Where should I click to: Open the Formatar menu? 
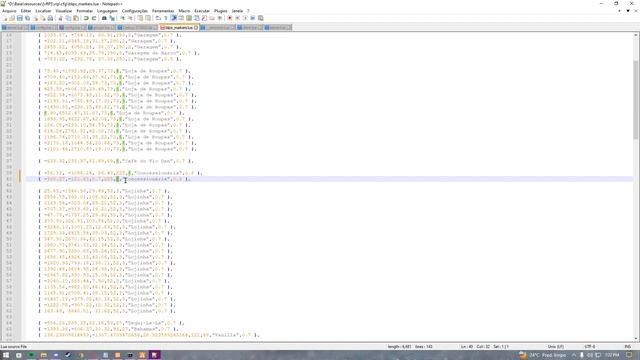point(85,11)
